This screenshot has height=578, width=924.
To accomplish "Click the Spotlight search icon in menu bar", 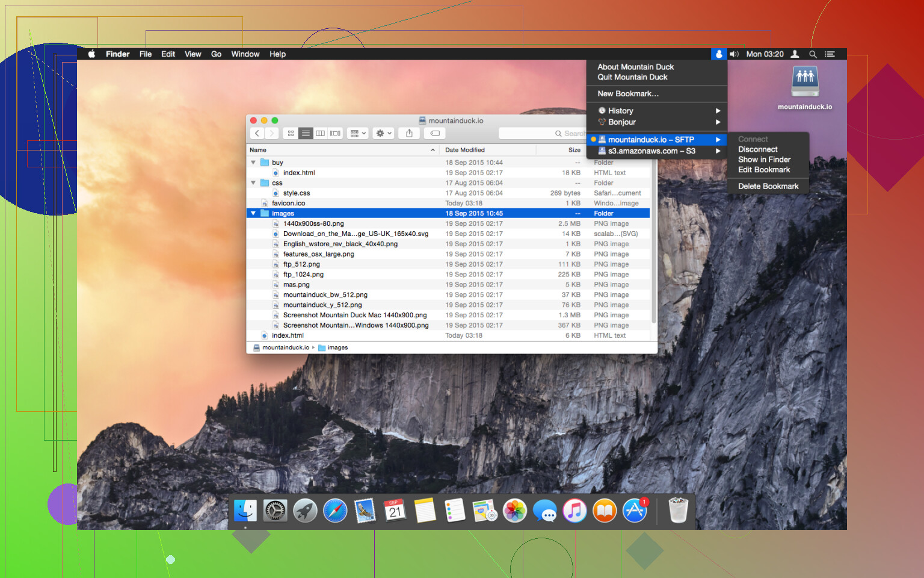I will click(x=813, y=54).
